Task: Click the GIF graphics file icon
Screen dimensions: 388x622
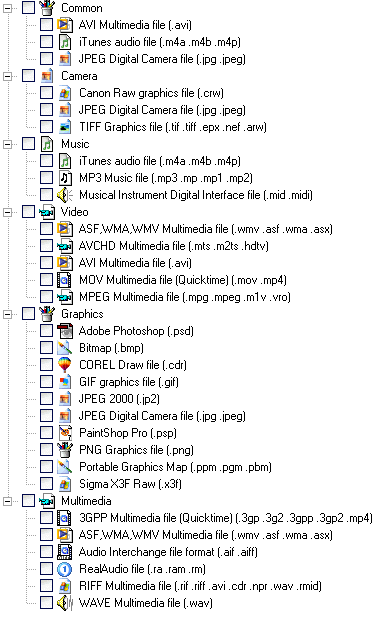Action: (x=65, y=382)
